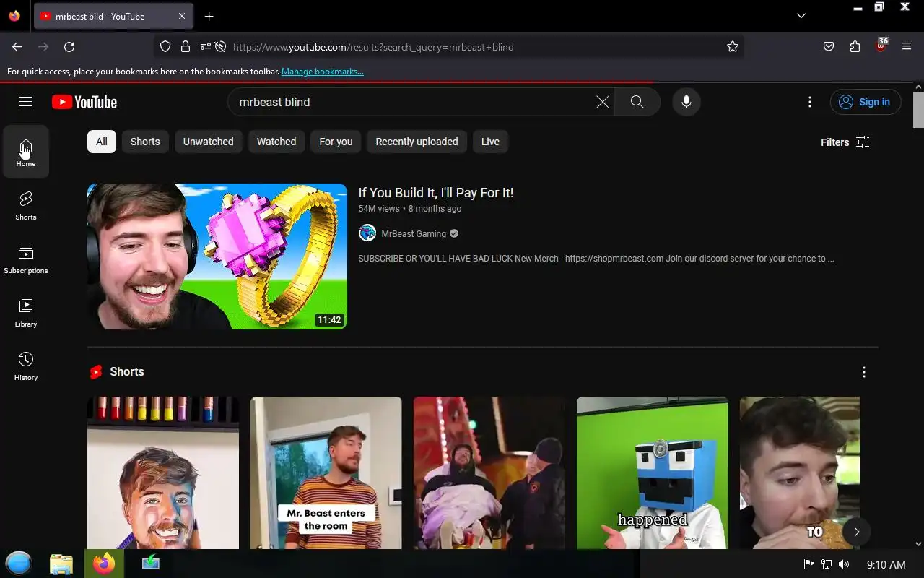The height and width of the screenshot is (578, 924).
Task: Select the For you filter chip
Action: click(x=336, y=142)
